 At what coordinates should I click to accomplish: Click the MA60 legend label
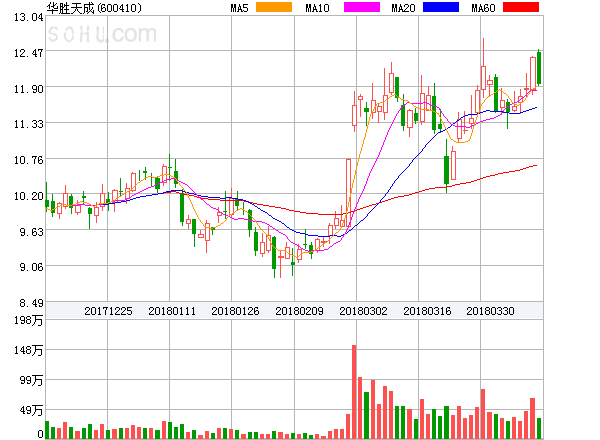[x=483, y=8]
